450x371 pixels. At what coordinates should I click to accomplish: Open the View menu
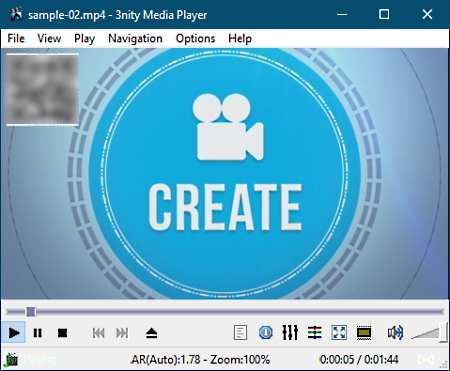click(49, 38)
